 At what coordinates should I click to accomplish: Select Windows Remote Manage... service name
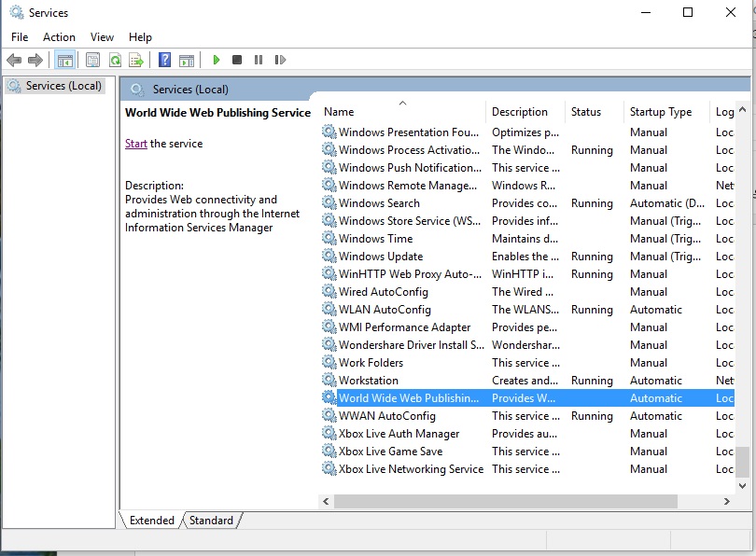408,186
